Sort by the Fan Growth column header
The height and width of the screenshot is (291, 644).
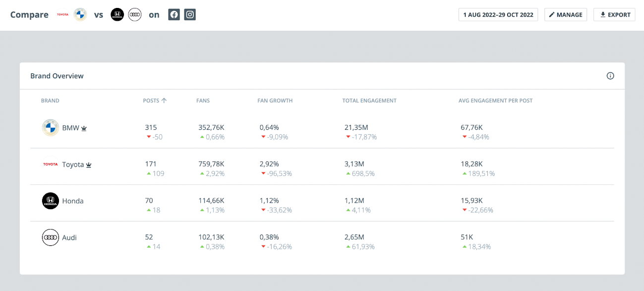coord(275,101)
